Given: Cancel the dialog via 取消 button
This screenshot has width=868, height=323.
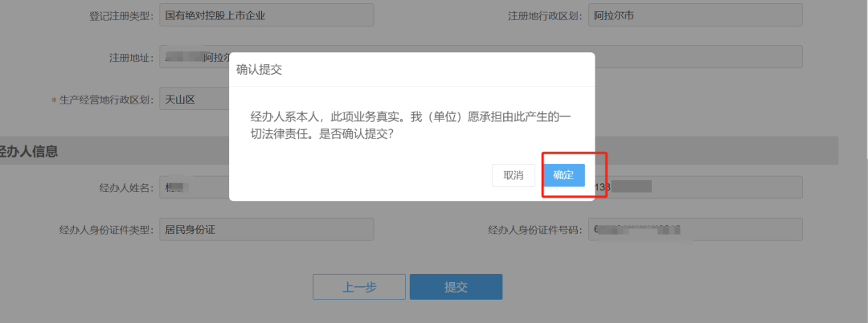Looking at the screenshot, I should coord(513,175).
